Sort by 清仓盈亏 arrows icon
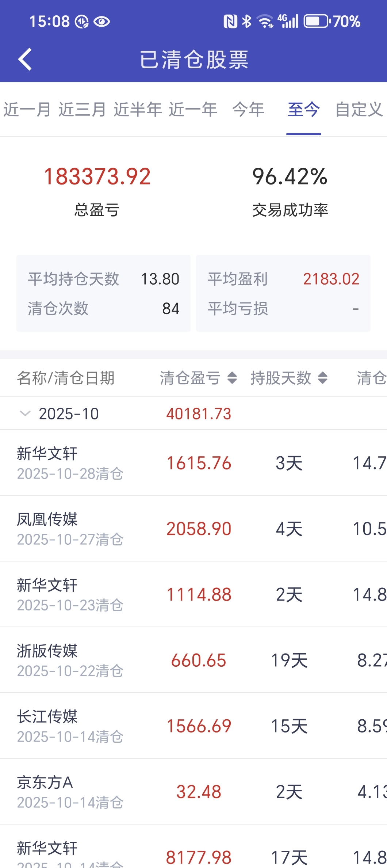The width and height of the screenshot is (387, 868). coord(232,378)
